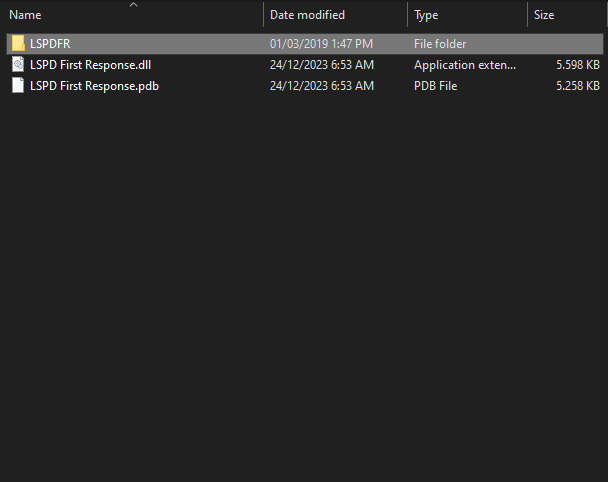This screenshot has width=608, height=482.
Task: Sort files by the Name column header
Action: tap(26, 15)
